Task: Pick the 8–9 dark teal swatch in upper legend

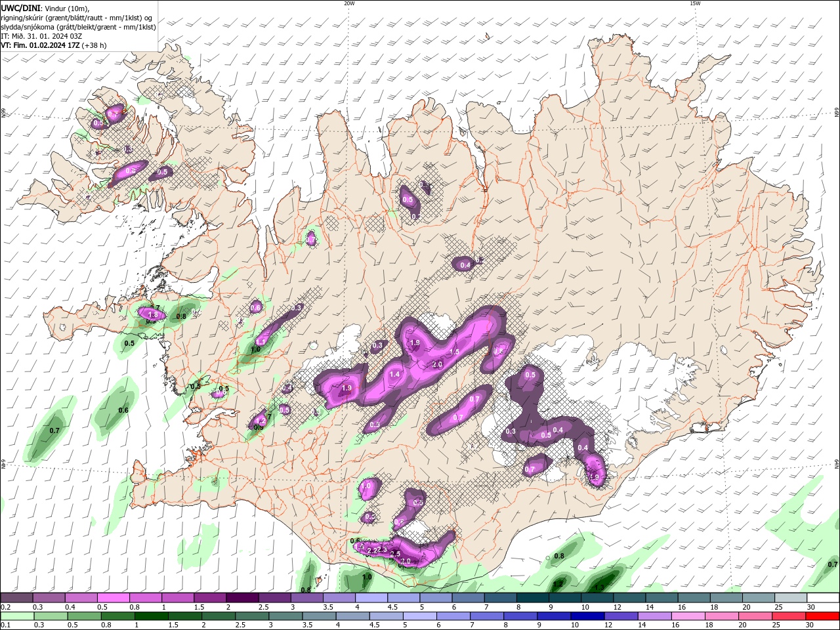Action: click(x=532, y=598)
